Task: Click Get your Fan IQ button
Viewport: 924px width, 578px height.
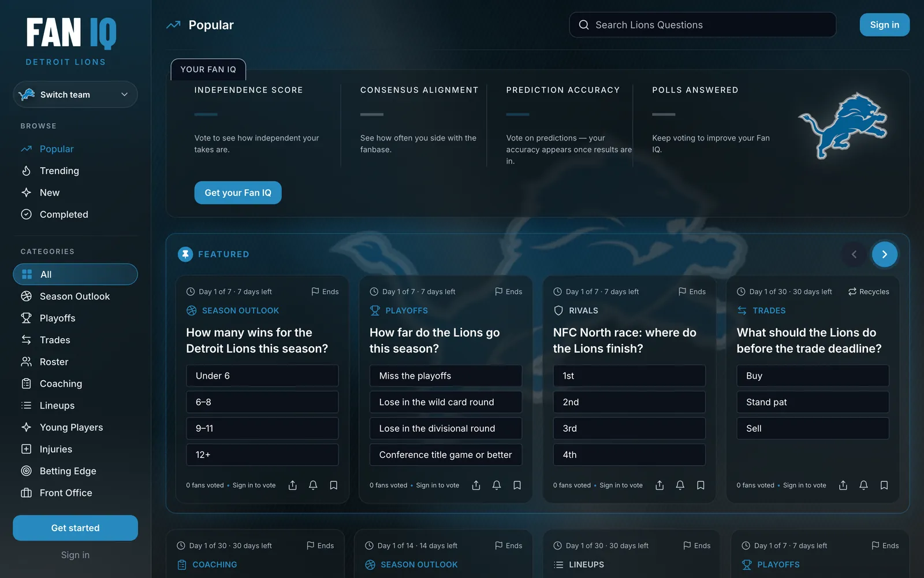Action: pos(238,192)
